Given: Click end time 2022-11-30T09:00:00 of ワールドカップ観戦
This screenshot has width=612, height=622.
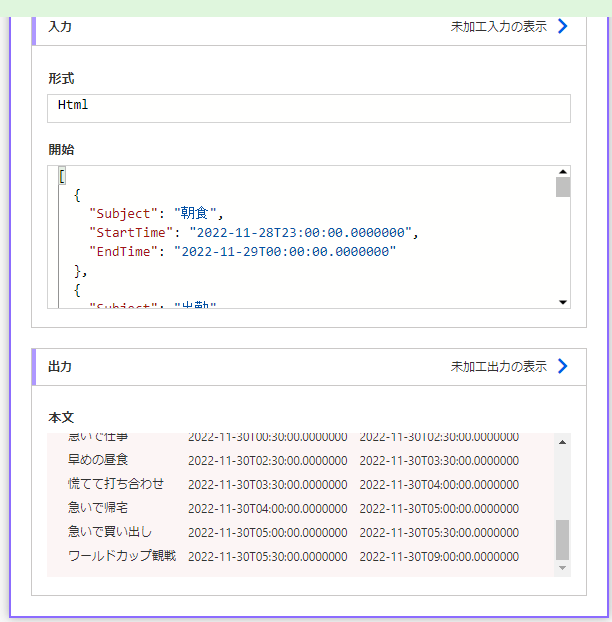Looking at the screenshot, I should [439, 557].
